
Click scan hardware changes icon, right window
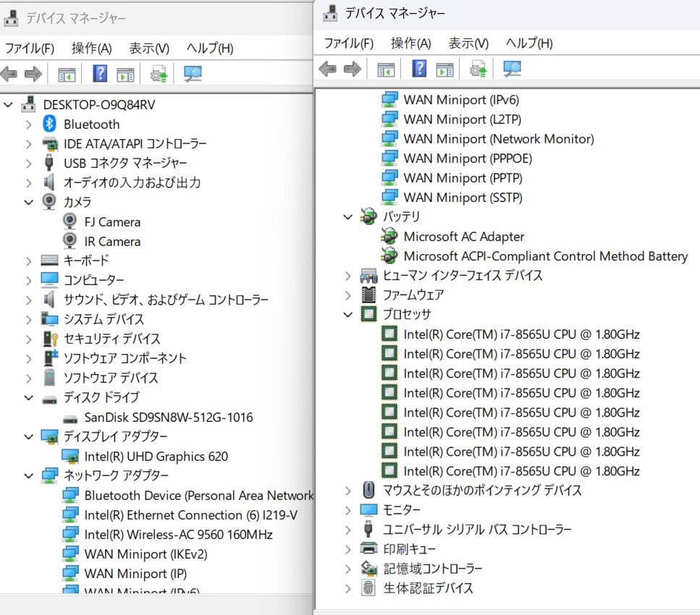tap(512, 69)
